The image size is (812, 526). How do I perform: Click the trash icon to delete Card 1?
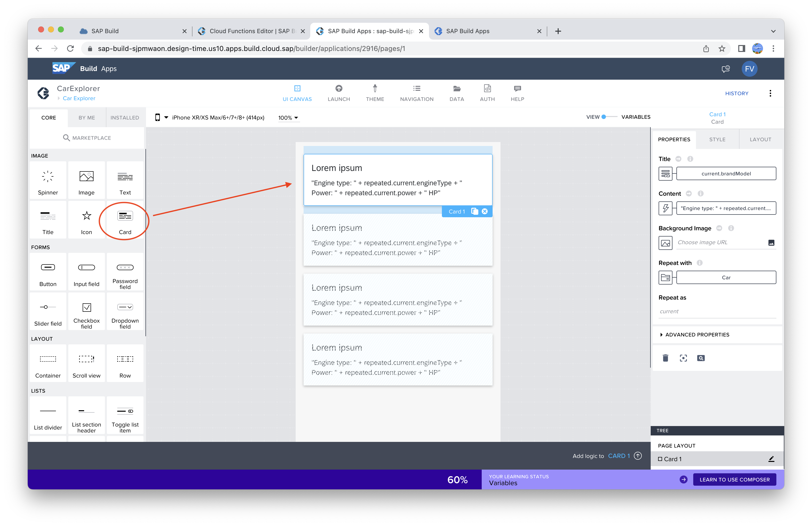665,358
